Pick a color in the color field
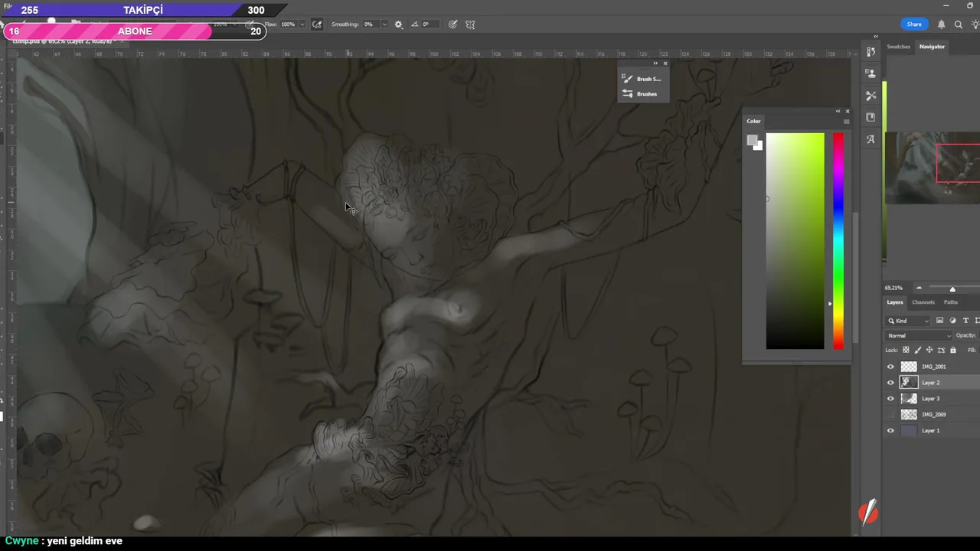980x551 pixels. (795, 241)
